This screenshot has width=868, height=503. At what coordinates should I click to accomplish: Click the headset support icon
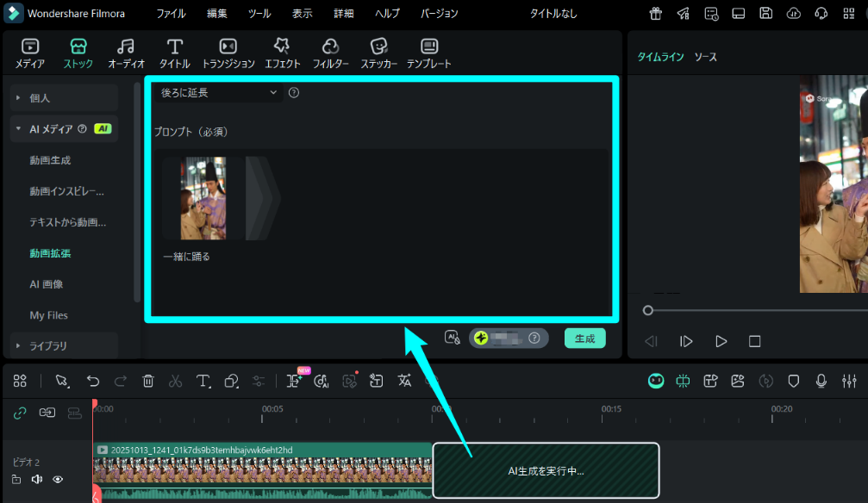coord(821,13)
